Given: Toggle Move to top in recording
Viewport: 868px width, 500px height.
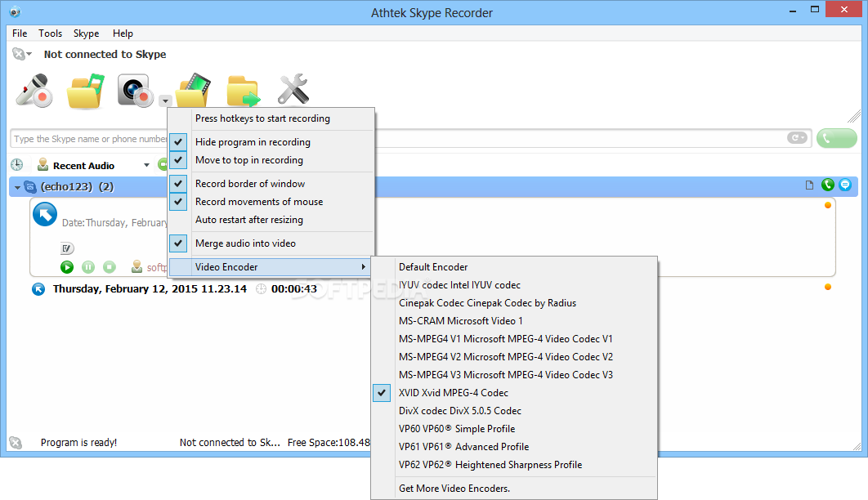Looking at the screenshot, I should click(x=272, y=160).
